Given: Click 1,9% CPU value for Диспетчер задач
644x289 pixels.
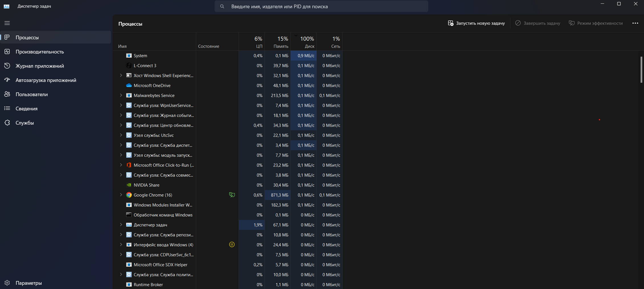Looking at the screenshot, I should point(258,225).
